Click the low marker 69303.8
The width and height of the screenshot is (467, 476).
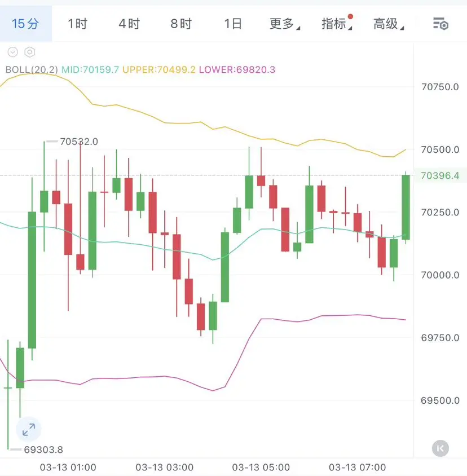tap(43, 449)
